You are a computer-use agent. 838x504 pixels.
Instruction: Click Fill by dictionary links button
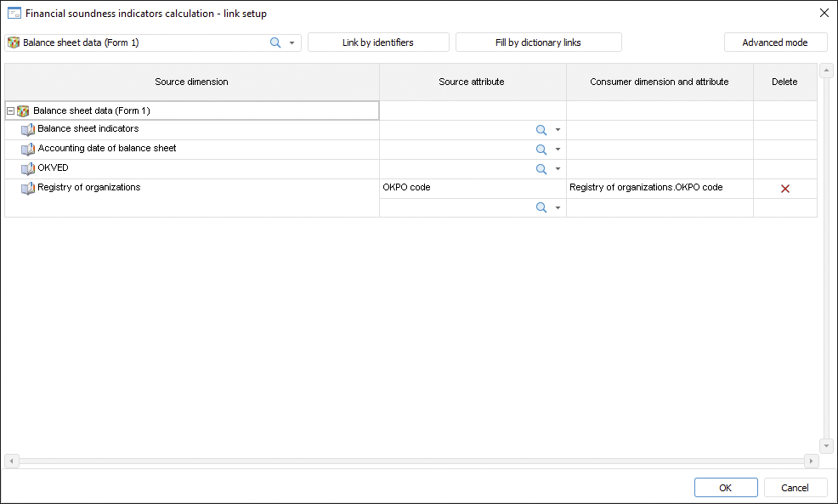(x=538, y=42)
